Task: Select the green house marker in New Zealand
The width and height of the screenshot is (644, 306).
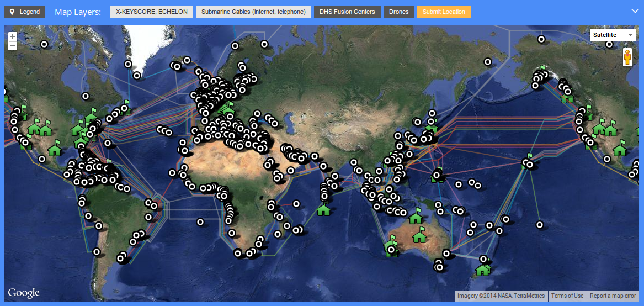Action: [483, 268]
